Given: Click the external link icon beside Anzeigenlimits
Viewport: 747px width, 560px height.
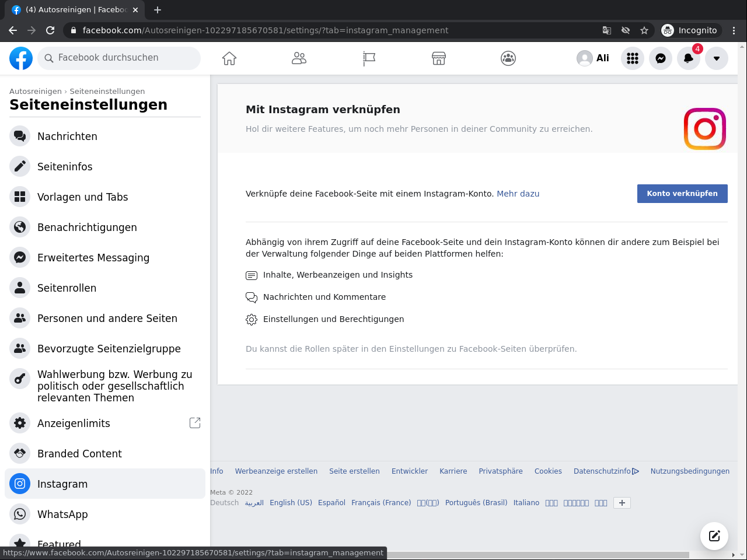Looking at the screenshot, I should [x=195, y=423].
